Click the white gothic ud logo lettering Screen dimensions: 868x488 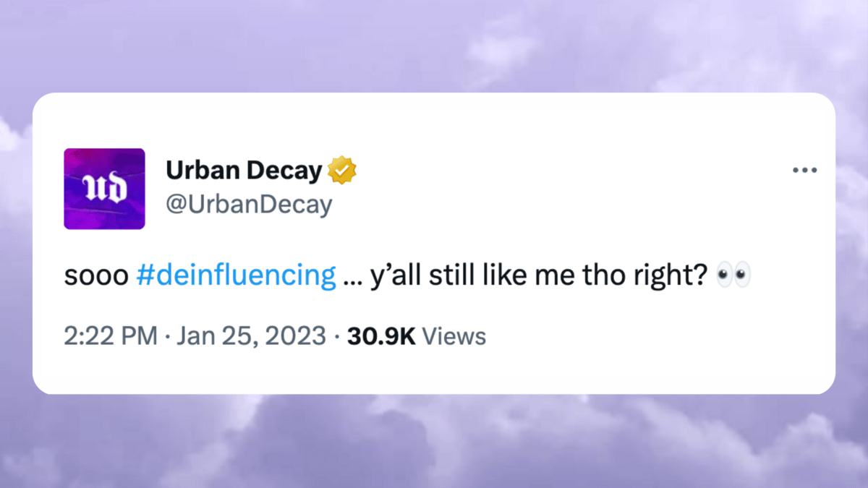(x=104, y=189)
